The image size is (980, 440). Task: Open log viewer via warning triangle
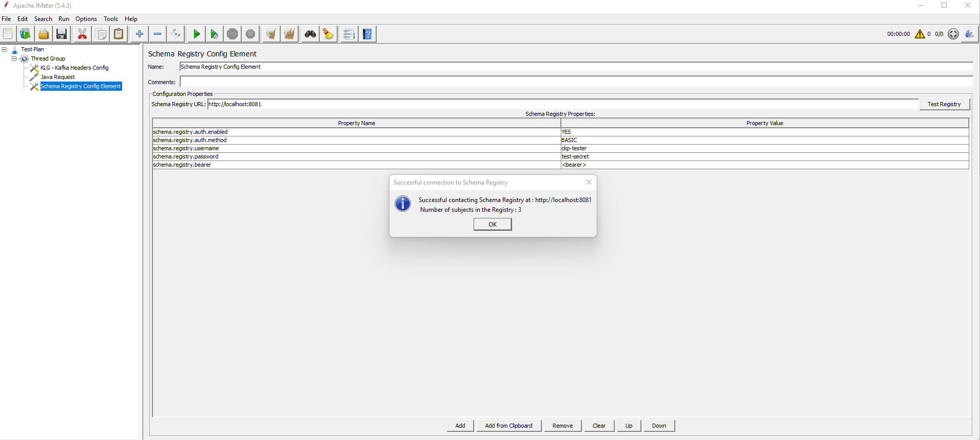[x=920, y=34]
